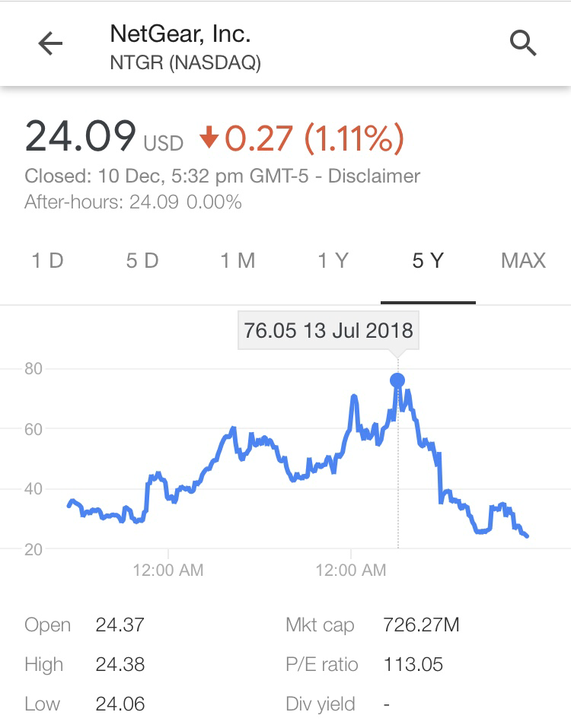571x728 pixels.
Task: Open the Disclaimer link
Action: (374, 176)
